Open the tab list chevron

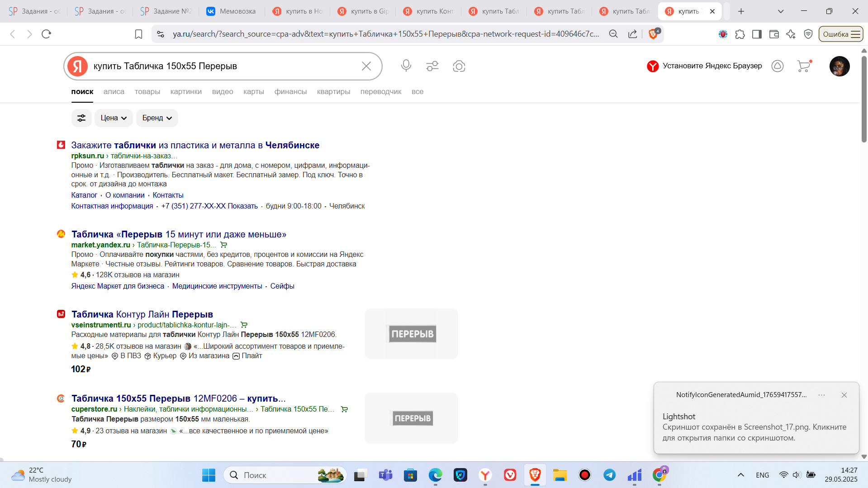click(x=781, y=11)
